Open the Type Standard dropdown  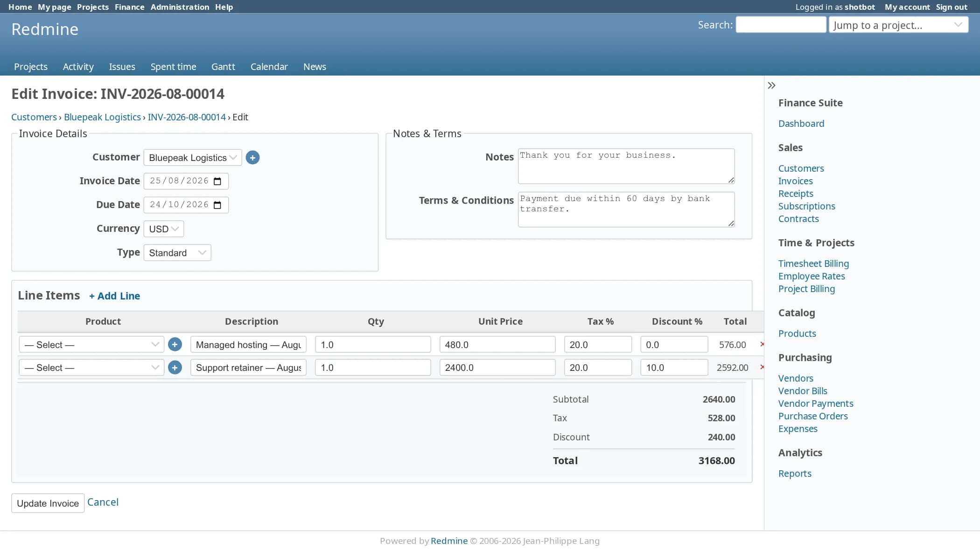click(x=177, y=253)
